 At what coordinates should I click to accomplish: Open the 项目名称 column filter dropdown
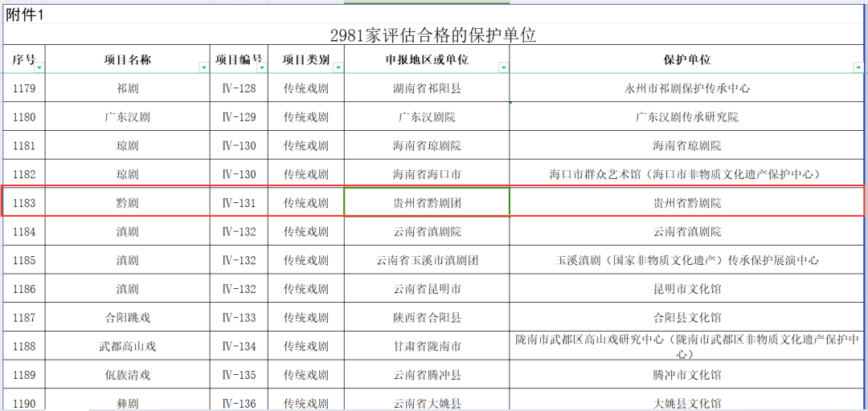point(203,68)
